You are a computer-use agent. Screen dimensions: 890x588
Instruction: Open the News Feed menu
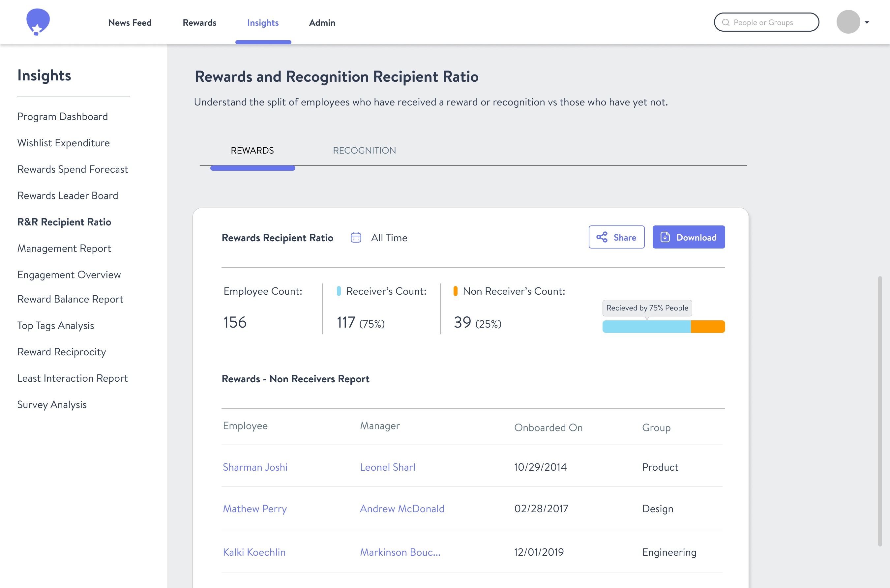[130, 22]
